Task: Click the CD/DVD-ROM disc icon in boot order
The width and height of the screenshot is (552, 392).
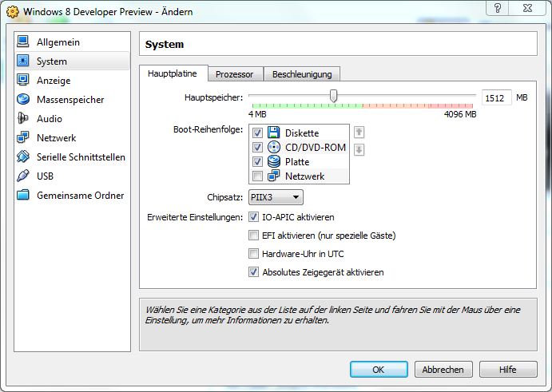Action: (273, 147)
